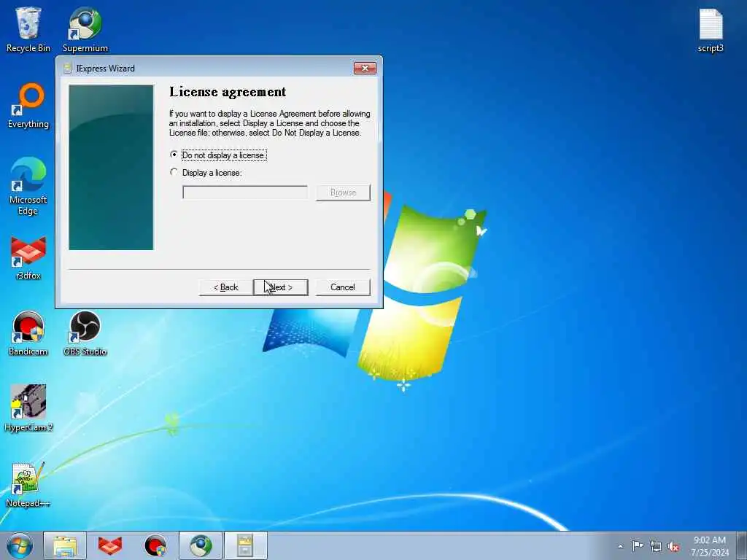Show hidden system tray icons

click(620, 546)
